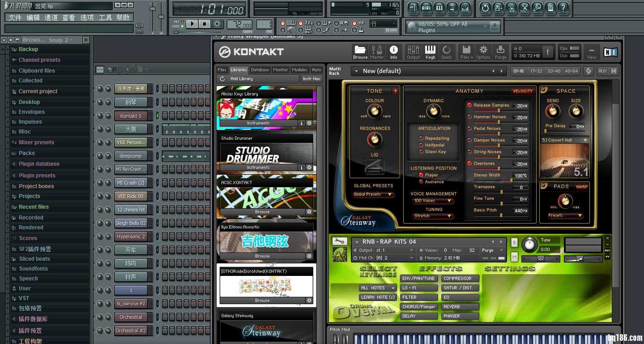Open the FL Studio playlist toolbar icon
644x344 pixels.
(413, 8)
